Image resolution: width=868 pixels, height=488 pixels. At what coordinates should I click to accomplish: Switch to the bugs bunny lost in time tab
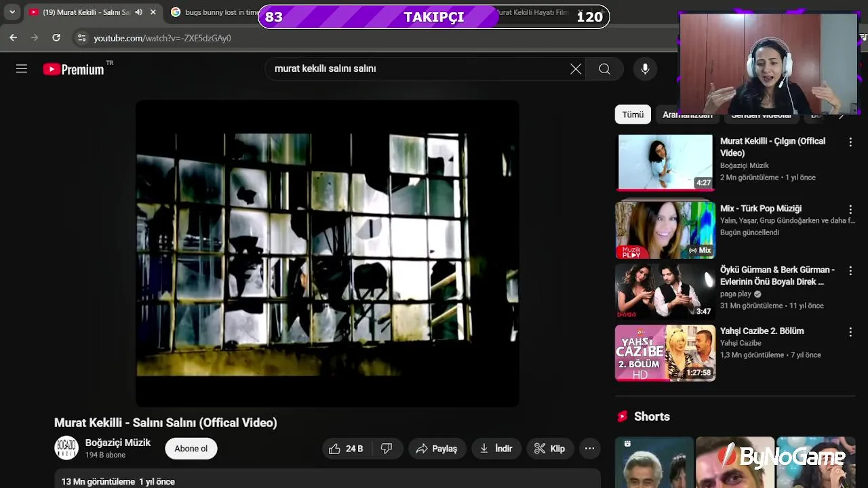point(216,12)
